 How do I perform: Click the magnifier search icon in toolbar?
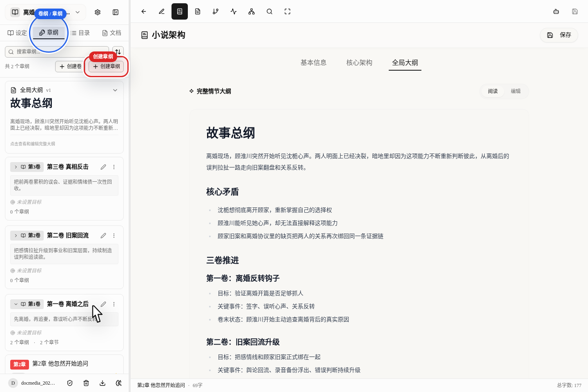click(x=269, y=11)
